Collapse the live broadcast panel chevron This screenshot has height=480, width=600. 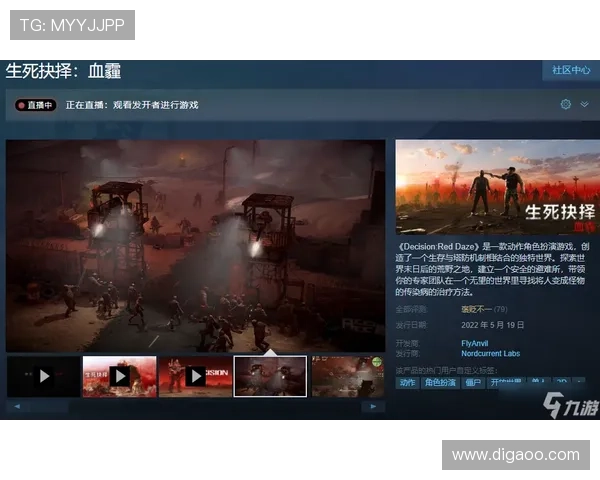[584, 104]
